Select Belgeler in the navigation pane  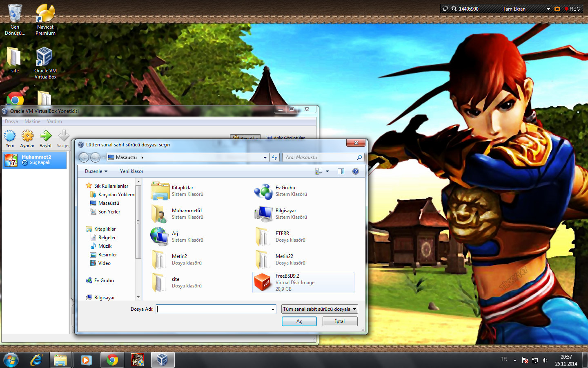click(x=103, y=238)
